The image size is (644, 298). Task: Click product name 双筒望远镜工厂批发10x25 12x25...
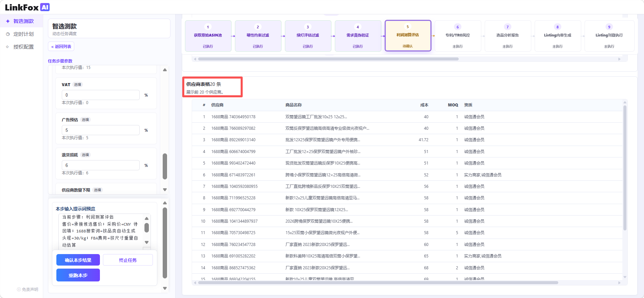[x=316, y=117]
